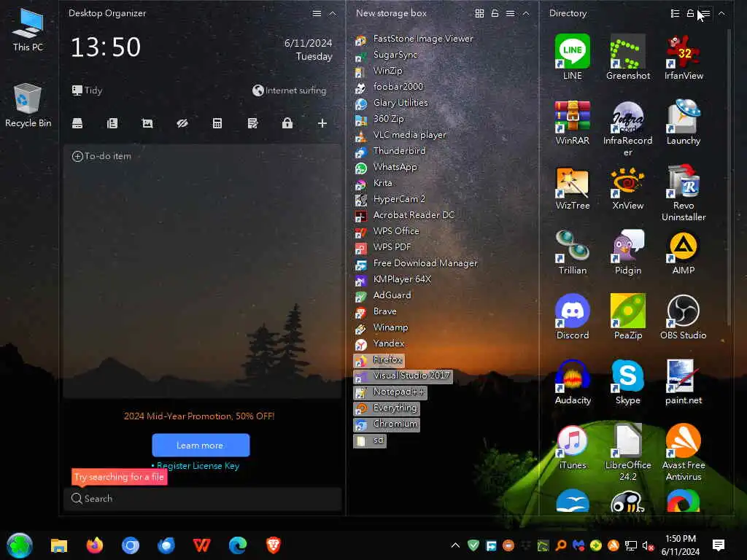Show hidden system tray icons
Screen dimensions: 747x560
(x=455, y=545)
